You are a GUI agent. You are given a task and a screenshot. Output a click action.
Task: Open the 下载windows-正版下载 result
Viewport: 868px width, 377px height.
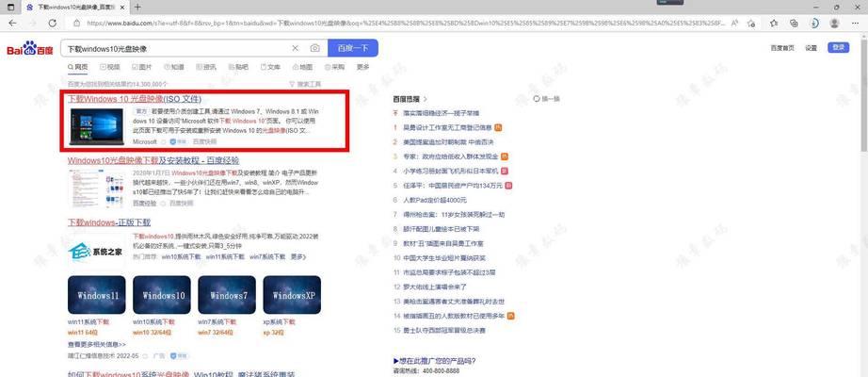click(x=109, y=222)
